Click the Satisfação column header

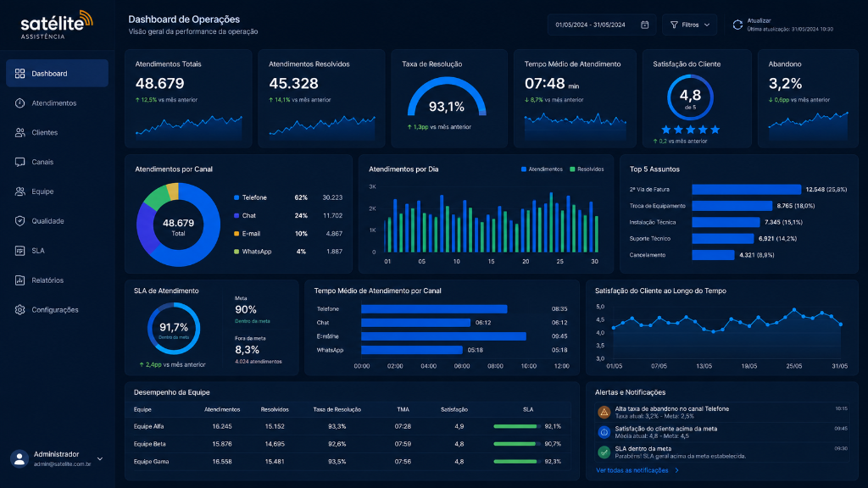[x=454, y=409]
